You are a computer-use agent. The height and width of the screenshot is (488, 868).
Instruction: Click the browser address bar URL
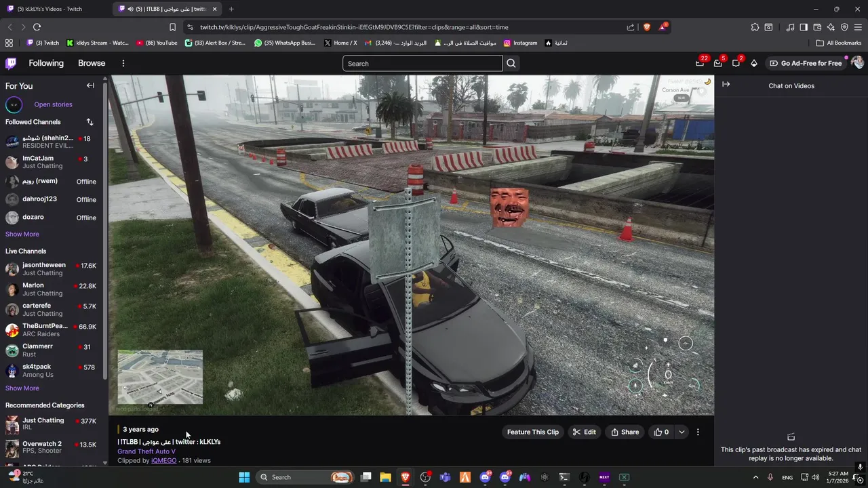click(x=353, y=27)
